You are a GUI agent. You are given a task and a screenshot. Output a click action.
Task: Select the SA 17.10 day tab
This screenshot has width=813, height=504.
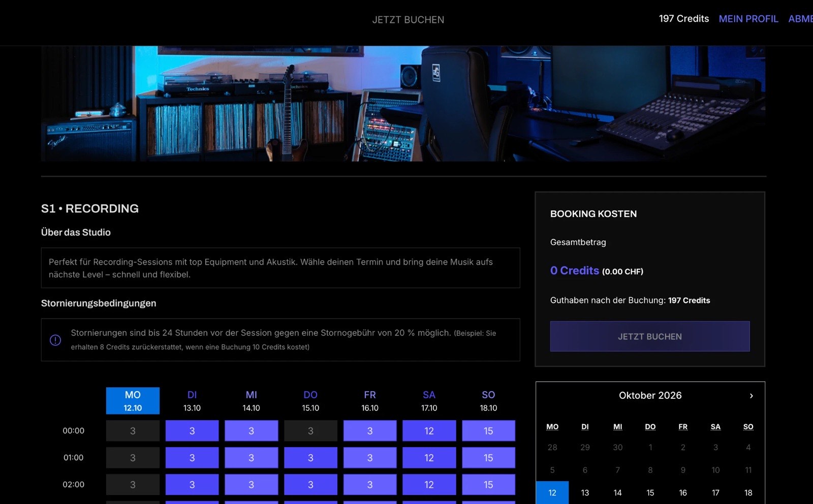(x=429, y=401)
